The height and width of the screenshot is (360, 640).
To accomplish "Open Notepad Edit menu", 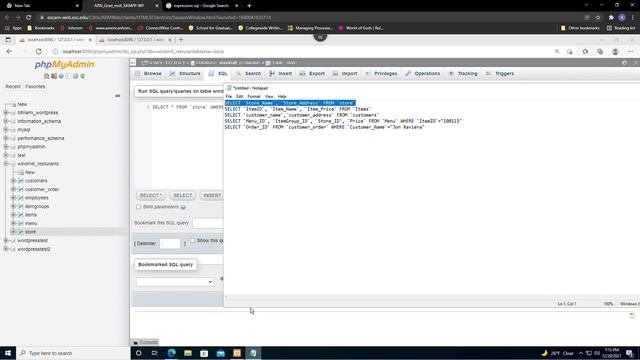I will pos(240,96).
